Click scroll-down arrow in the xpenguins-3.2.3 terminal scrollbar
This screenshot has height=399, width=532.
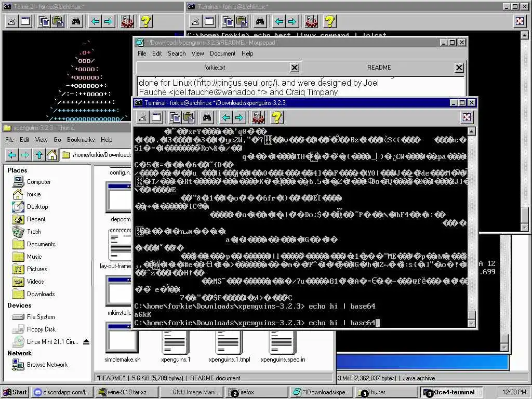[472, 323]
